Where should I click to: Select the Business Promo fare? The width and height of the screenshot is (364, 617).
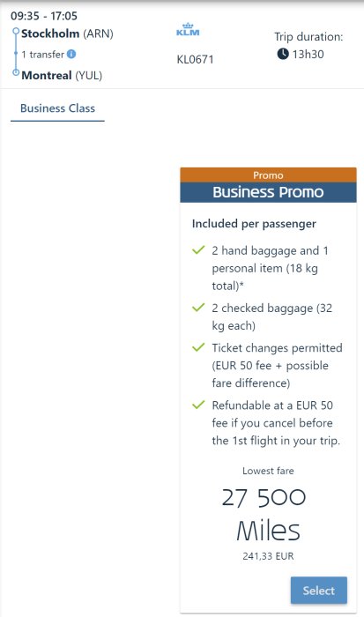319,591
